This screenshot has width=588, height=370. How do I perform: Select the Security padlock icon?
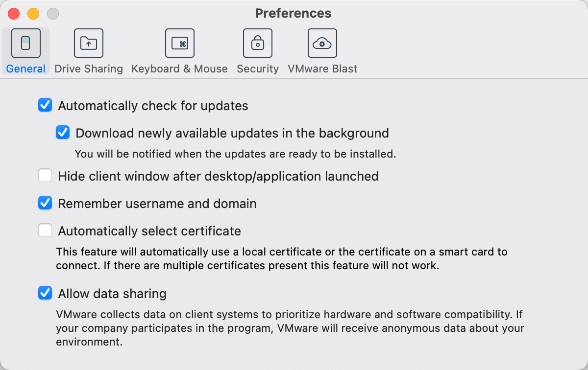[x=258, y=43]
